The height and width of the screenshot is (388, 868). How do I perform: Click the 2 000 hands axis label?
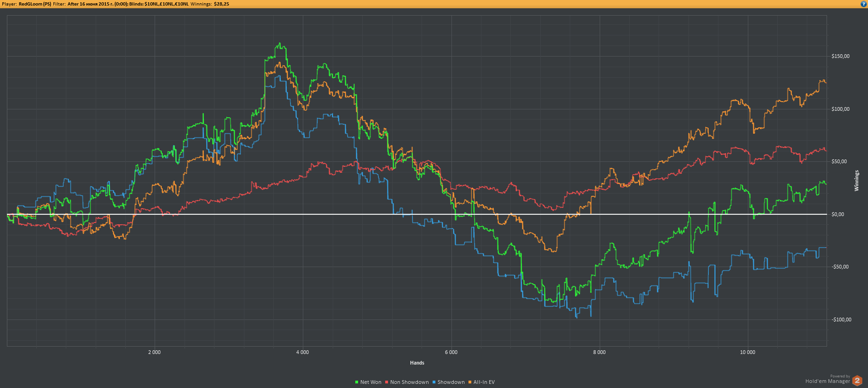tap(154, 352)
